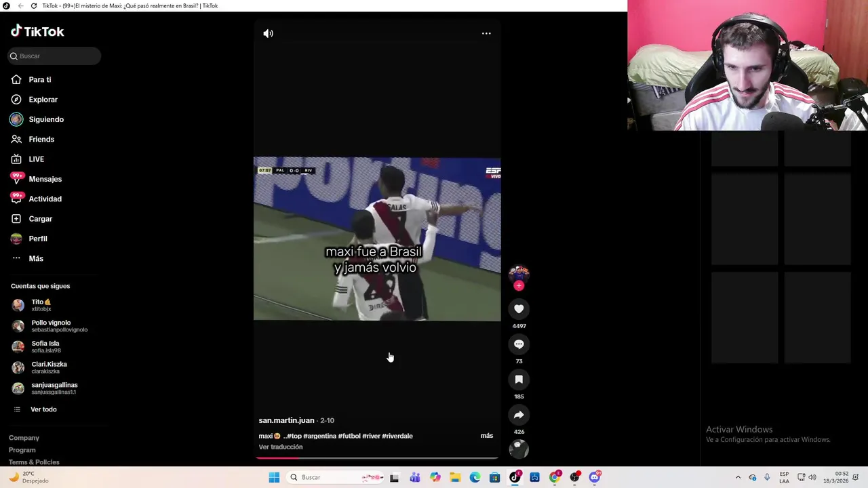Open the Program footer link

[x=22, y=450]
